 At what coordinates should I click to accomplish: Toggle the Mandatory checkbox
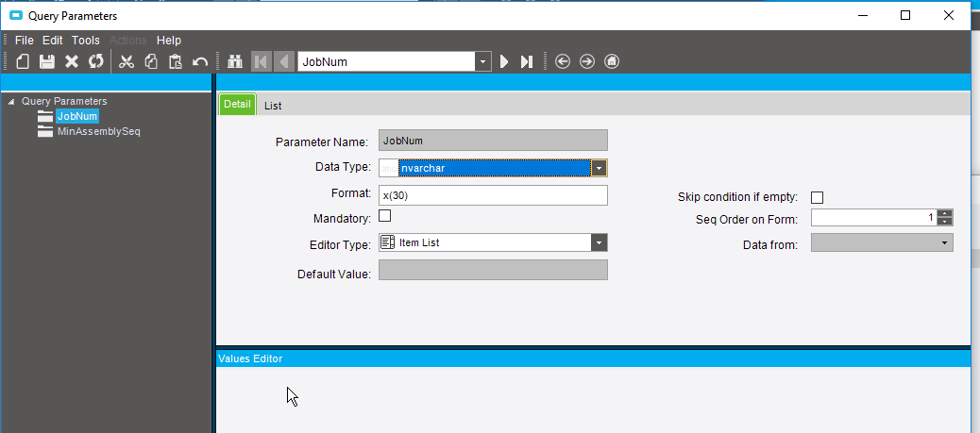385,216
